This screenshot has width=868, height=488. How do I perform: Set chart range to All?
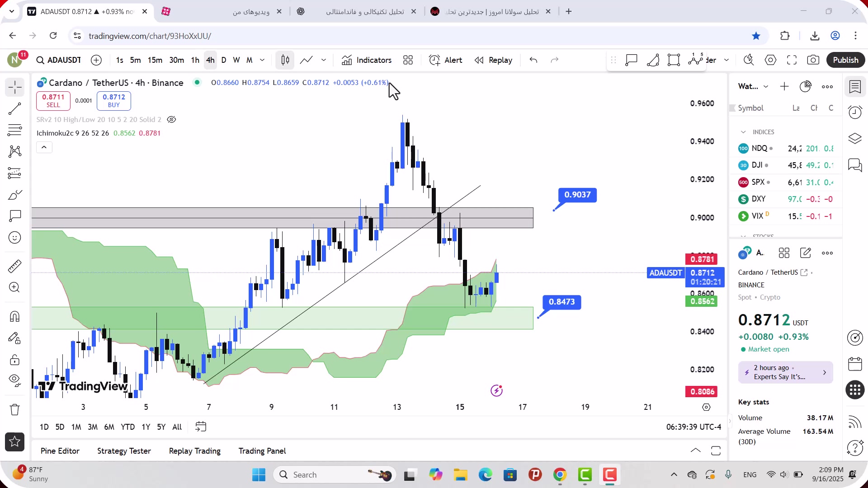[177, 427]
